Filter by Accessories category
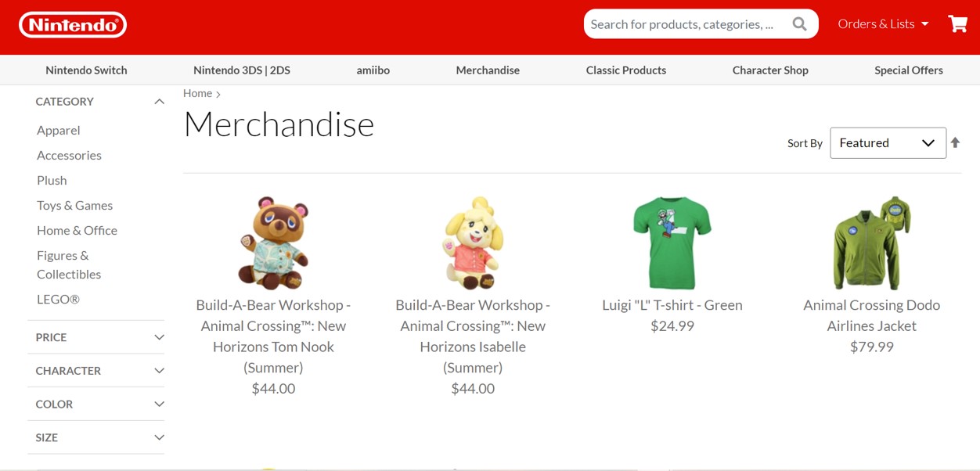The height and width of the screenshot is (471, 980). tap(69, 155)
